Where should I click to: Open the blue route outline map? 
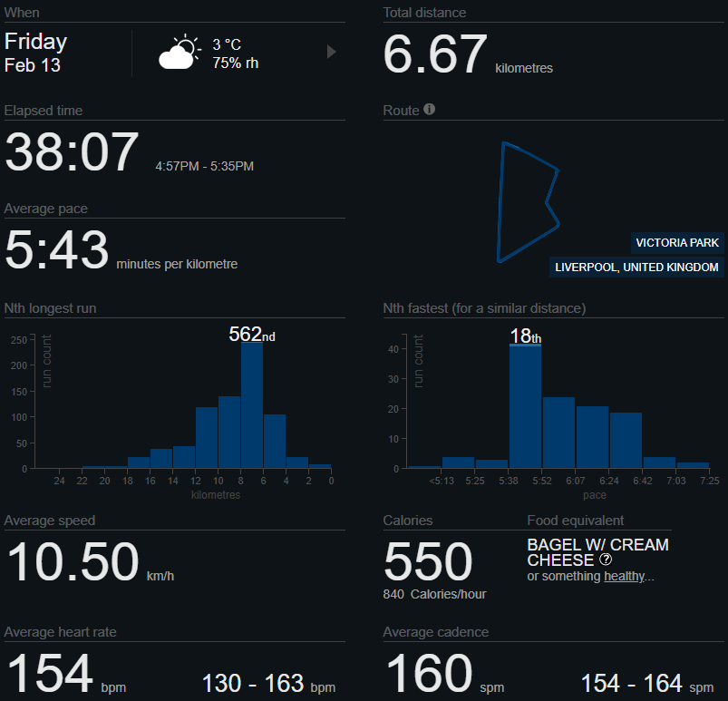[x=528, y=201]
